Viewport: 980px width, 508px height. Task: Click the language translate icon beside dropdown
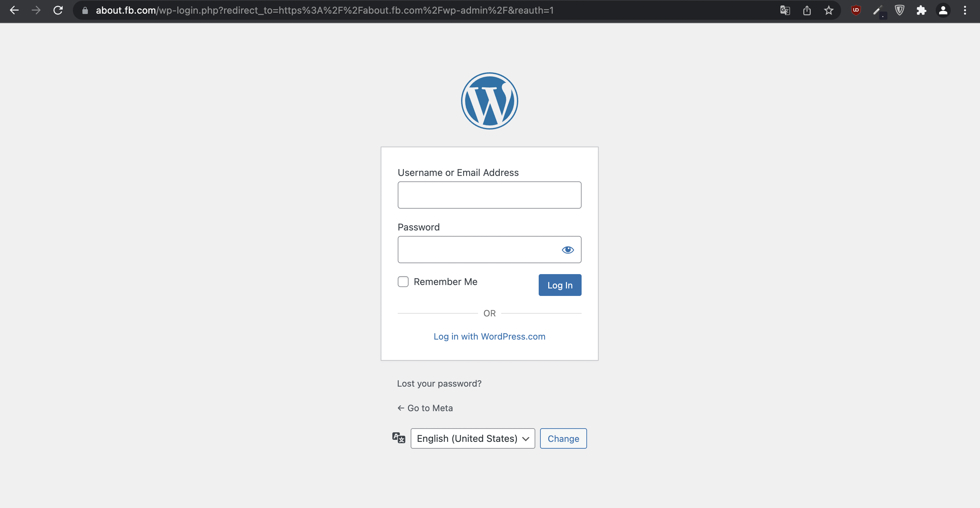click(x=398, y=438)
